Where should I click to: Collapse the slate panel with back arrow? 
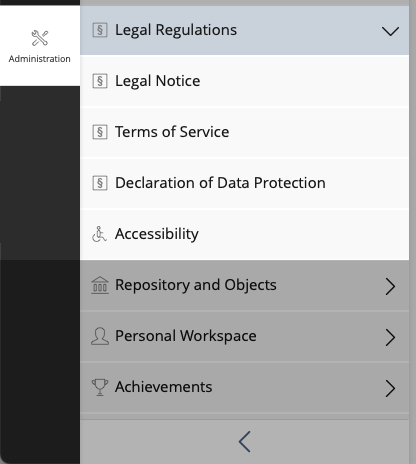click(244, 442)
